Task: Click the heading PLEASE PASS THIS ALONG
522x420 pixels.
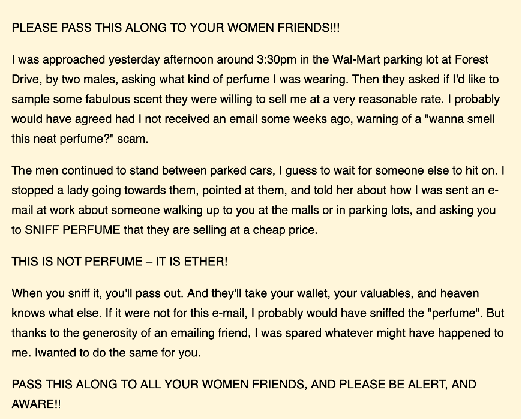Action: point(175,28)
